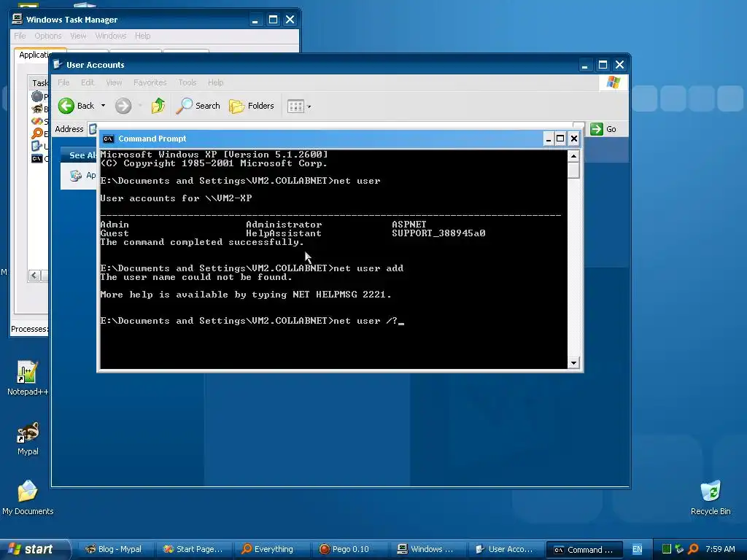
Task: Click the Everything tray icon
Action: 693,549
